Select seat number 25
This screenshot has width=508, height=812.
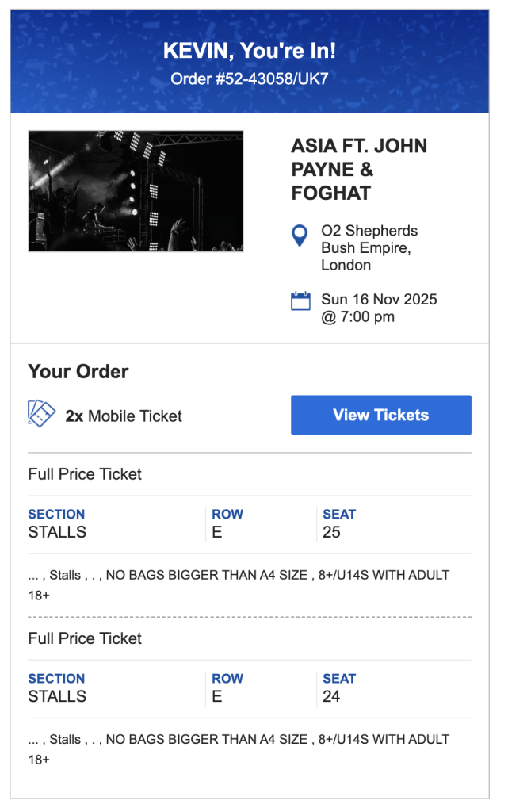point(331,532)
